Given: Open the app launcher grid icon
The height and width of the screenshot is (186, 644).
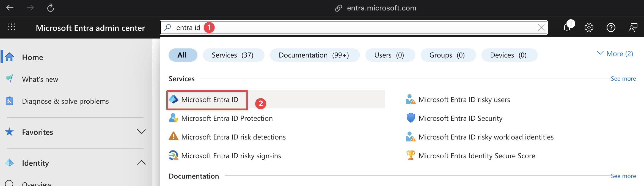Looking at the screenshot, I should coord(12,27).
